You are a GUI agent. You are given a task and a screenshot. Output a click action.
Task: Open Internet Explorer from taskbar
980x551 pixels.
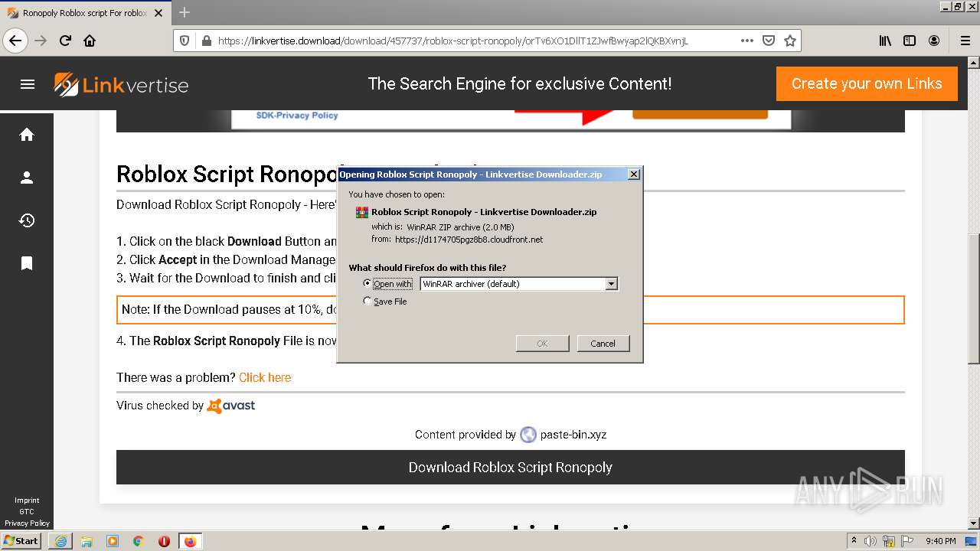pyautogui.click(x=60, y=541)
